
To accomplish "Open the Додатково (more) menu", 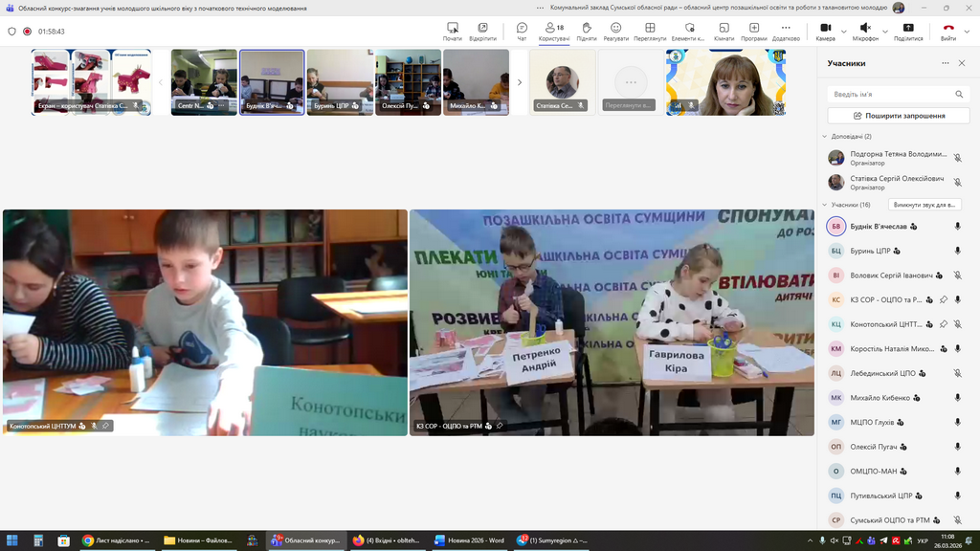I will coord(786,31).
